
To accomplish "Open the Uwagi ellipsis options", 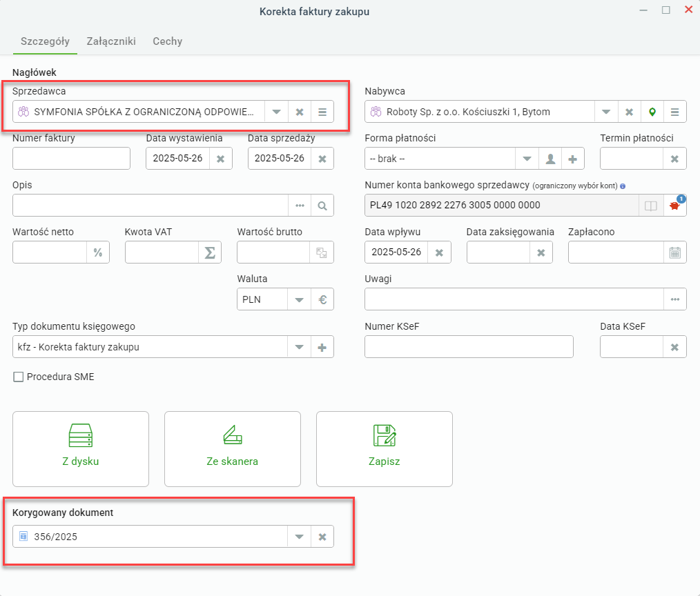I will [675, 299].
